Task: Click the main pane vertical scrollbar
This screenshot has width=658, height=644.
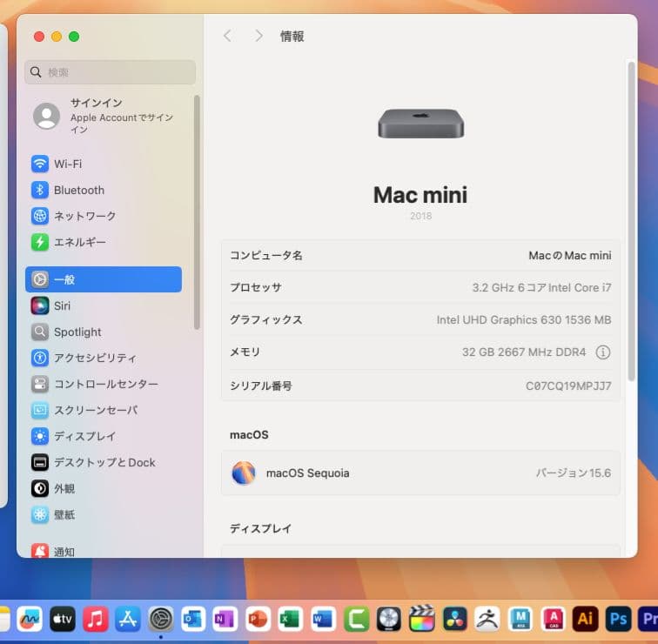Action: click(x=631, y=221)
